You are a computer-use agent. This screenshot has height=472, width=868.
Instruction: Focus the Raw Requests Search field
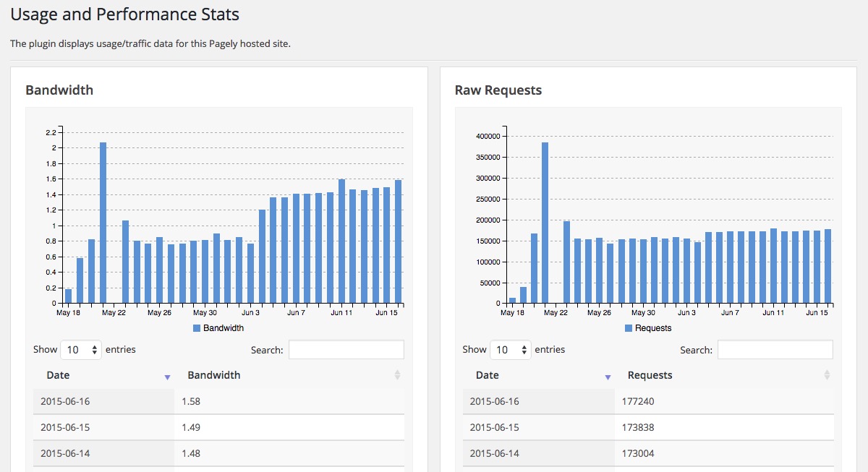click(x=775, y=350)
